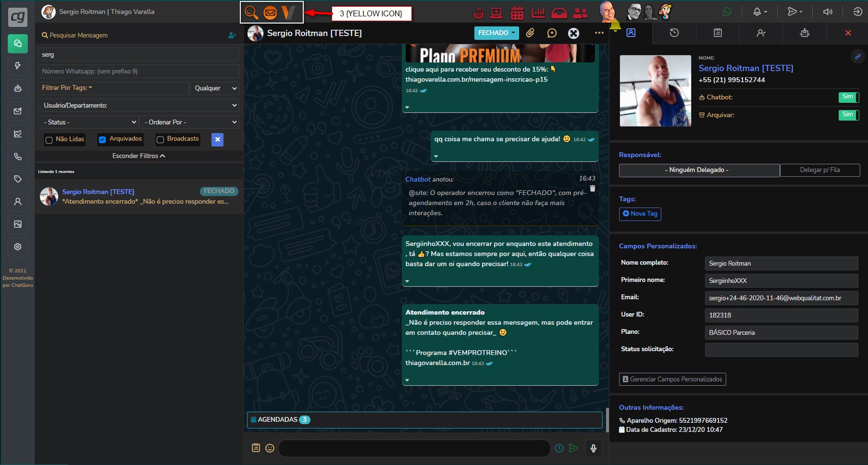Check the Broadcasts checkbox
Image resolution: width=868 pixels, height=465 pixels.
[x=161, y=140]
